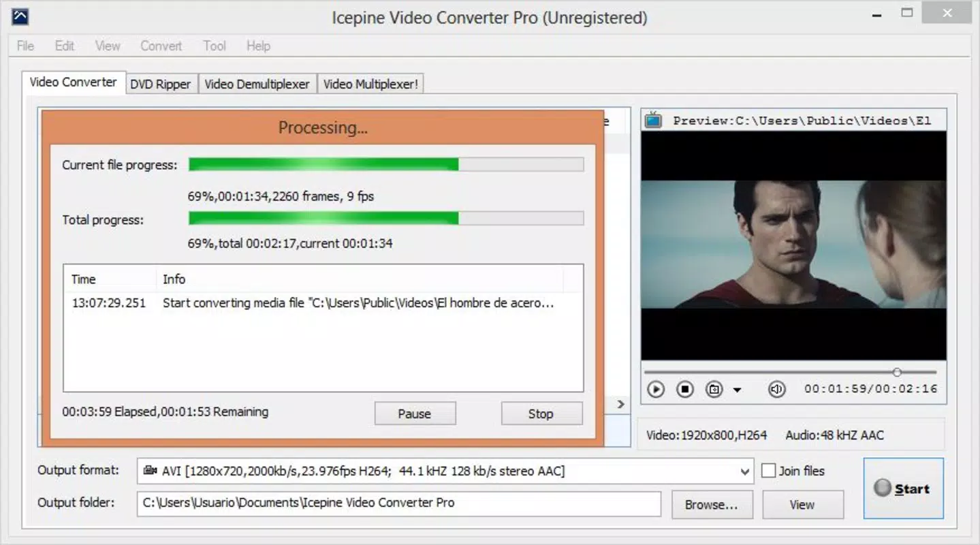Enable the Join files checkbox

tap(768, 471)
